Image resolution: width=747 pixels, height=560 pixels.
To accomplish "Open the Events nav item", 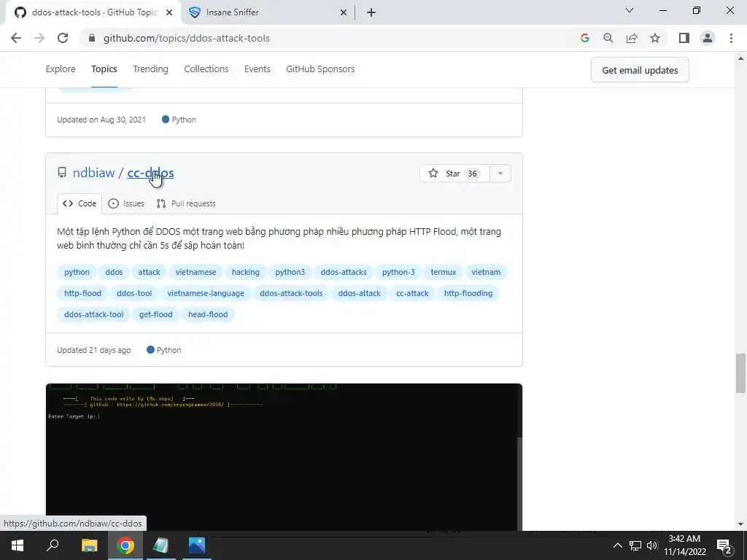I will coord(258,69).
